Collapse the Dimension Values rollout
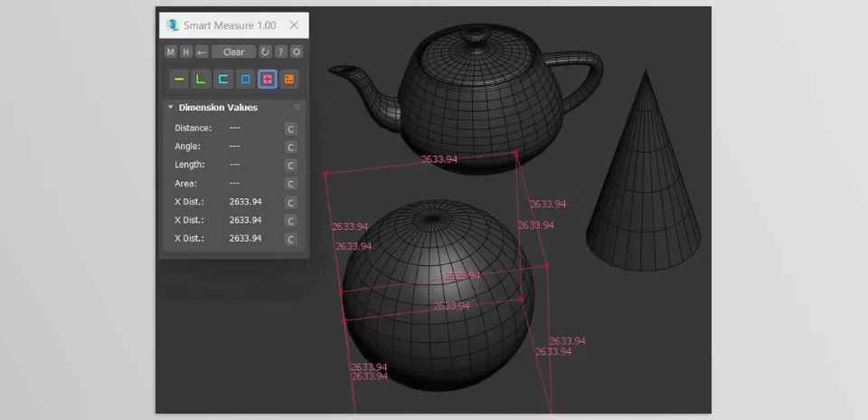The image size is (868, 420). [x=170, y=108]
